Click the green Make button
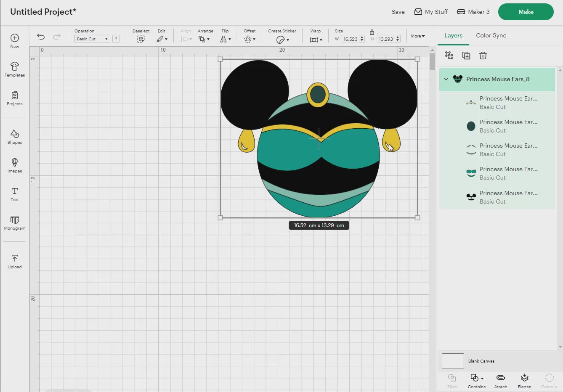The image size is (563, 392). [526, 12]
